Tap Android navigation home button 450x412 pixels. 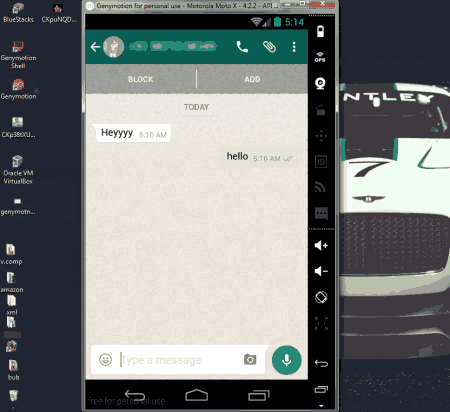[x=197, y=395]
